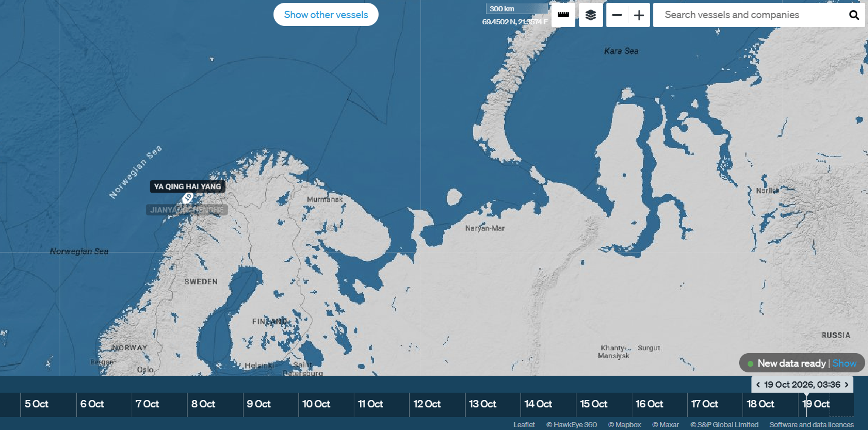Open Software and data licences link

[x=811, y=425]
